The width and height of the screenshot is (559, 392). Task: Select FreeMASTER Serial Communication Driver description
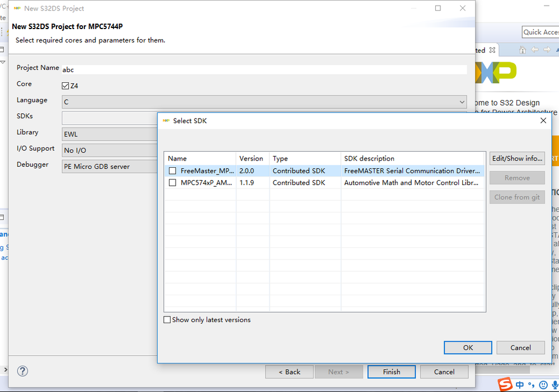[x=412, y=171]
